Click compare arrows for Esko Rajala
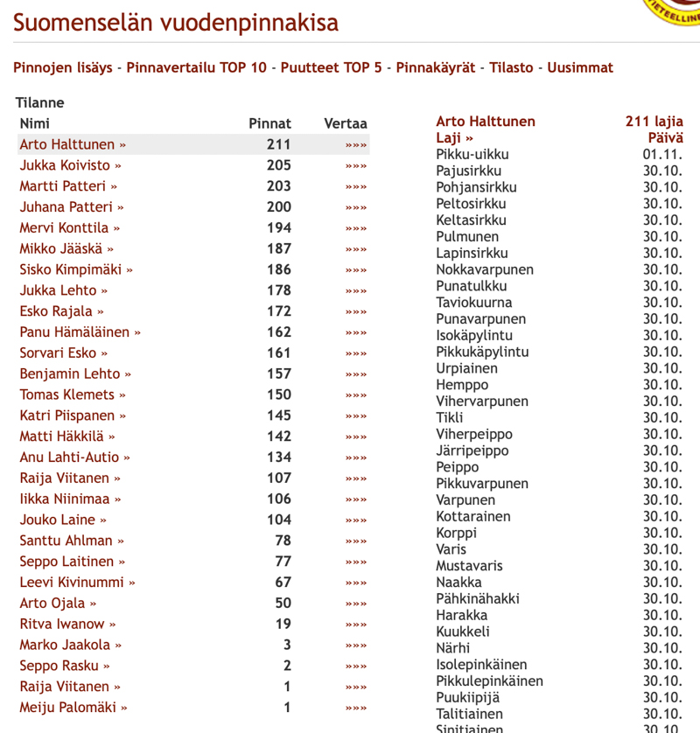 click(355, 312)
